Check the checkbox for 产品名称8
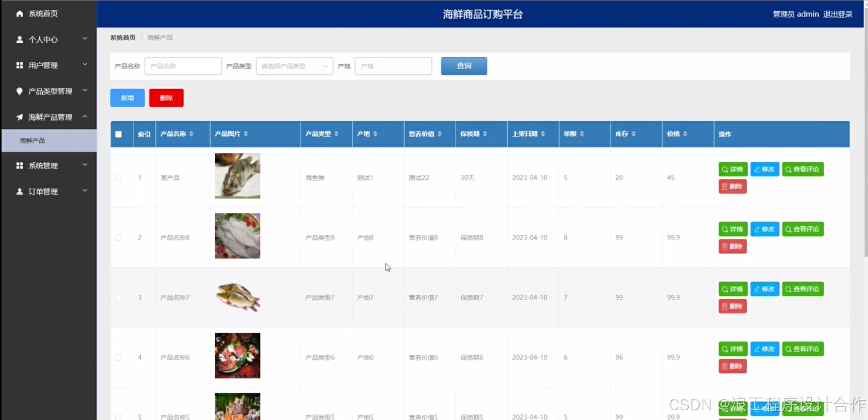Screen dimensions: 868x420 118,238
